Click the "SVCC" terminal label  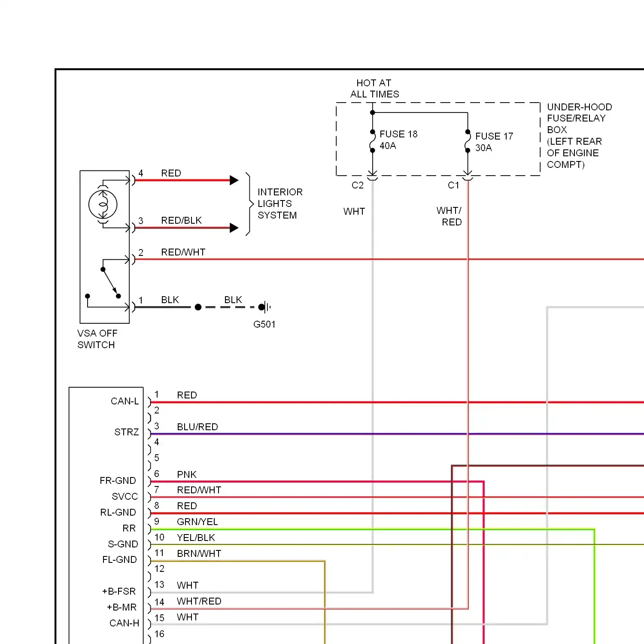125,496
